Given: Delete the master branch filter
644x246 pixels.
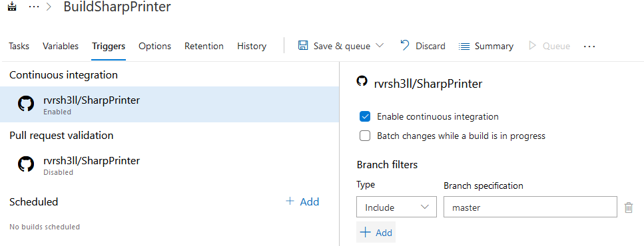Looking at the screenshot, I should 629,207.
